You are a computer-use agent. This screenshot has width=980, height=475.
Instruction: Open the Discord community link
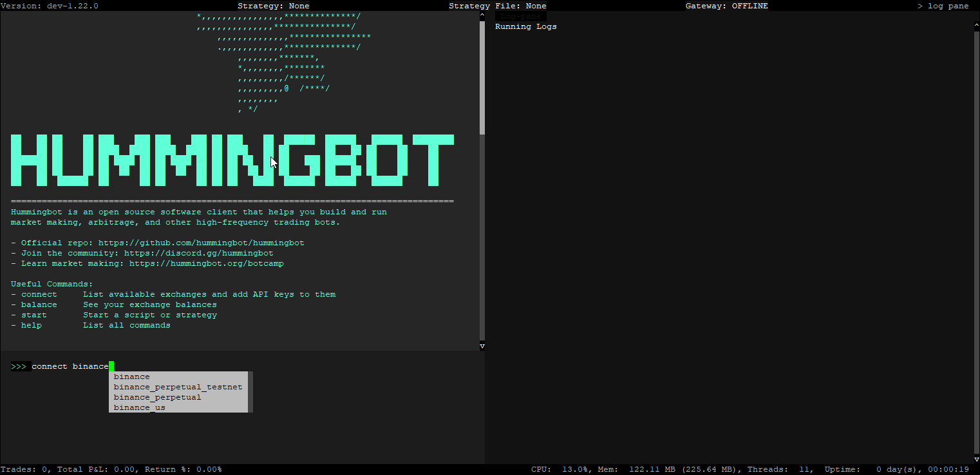(x=198, y=253)
